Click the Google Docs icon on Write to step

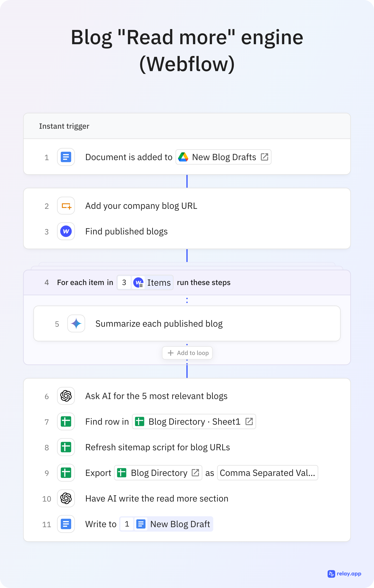66,524
